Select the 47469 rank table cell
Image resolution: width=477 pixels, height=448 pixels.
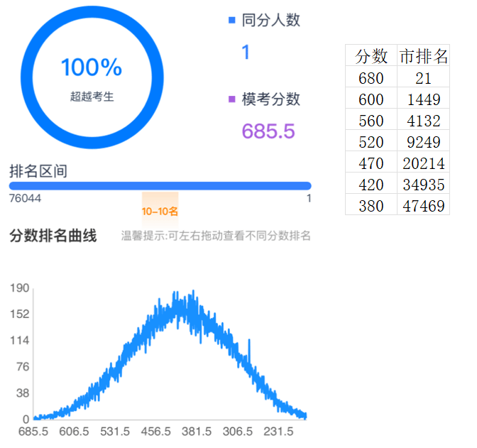[424, 206]
